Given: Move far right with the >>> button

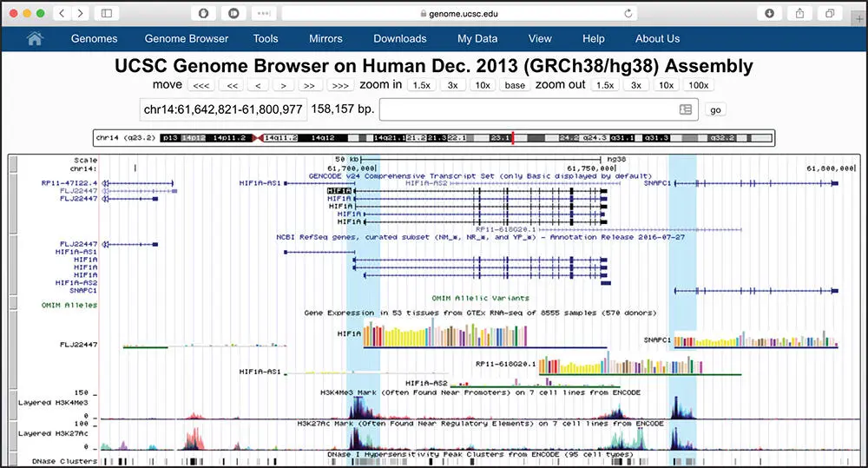Looking at the screenshot, I should [x=340, y=85].
